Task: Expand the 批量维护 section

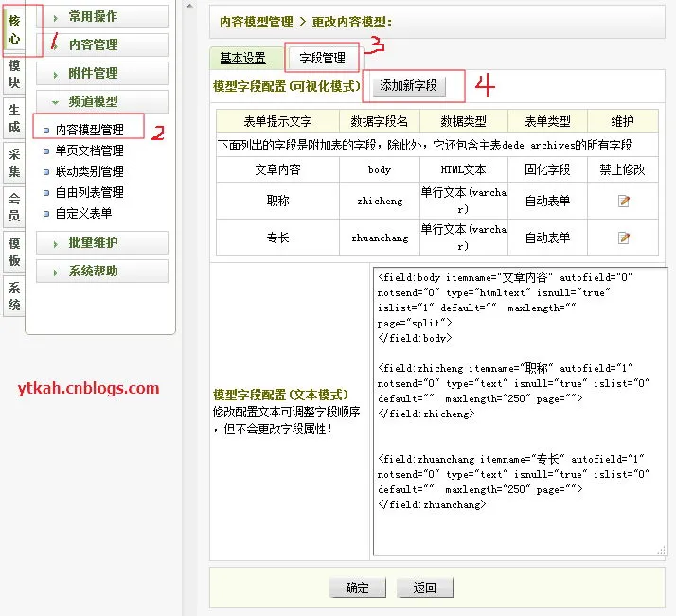Action: pyautogui.click(x=102, y=243)
